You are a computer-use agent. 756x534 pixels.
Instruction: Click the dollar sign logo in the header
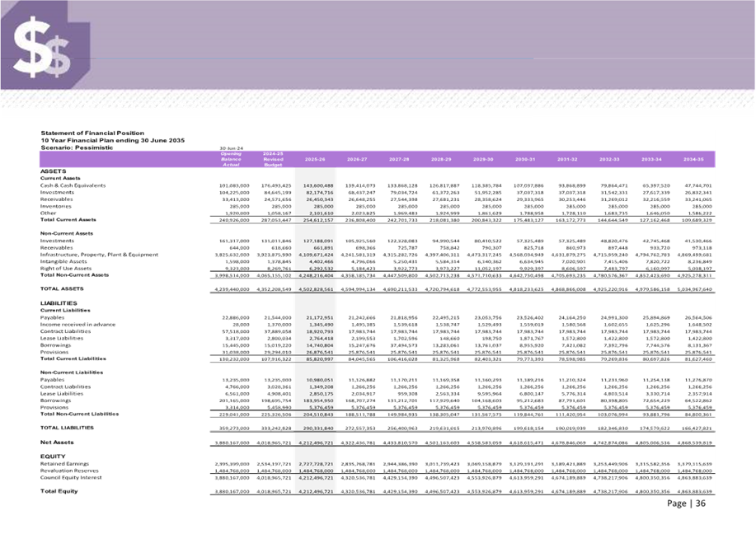(x=42, y=47)
